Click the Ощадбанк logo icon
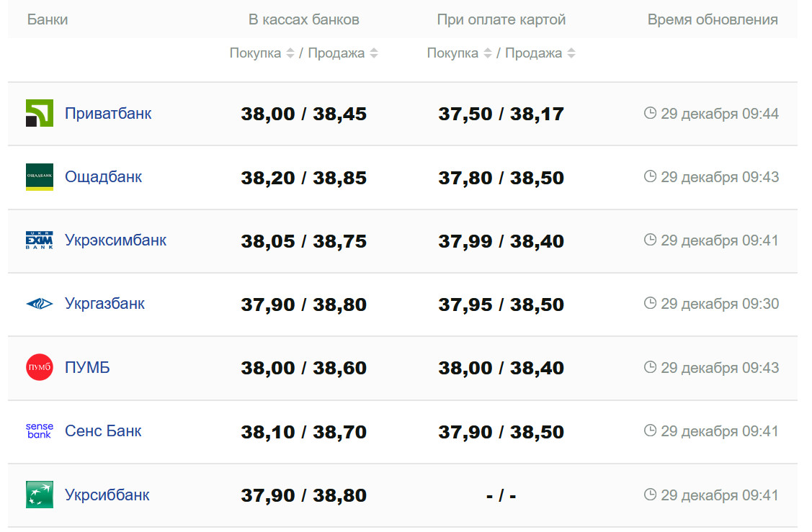 pos(39,177)
